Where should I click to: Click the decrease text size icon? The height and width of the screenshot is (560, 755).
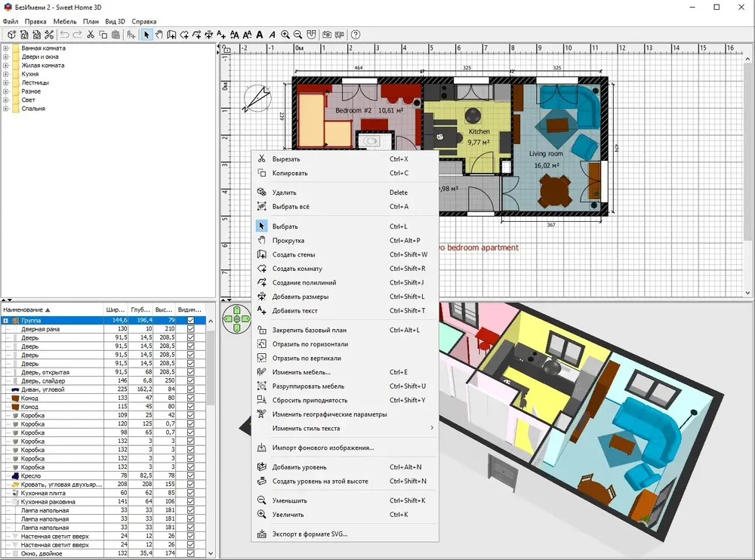click(247, 35)
